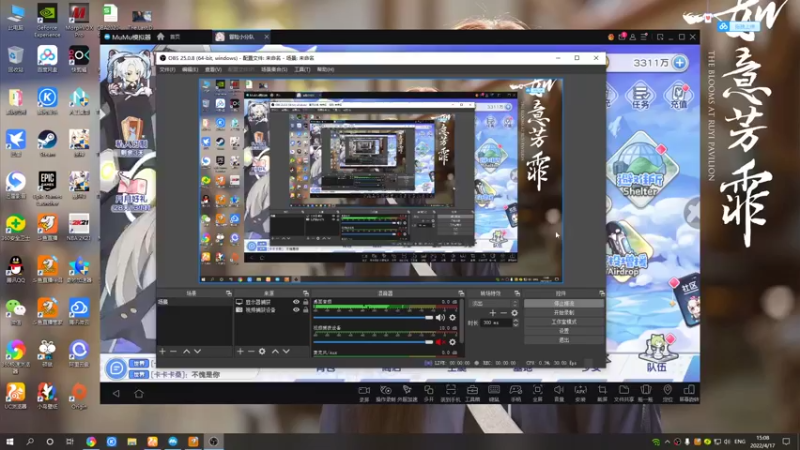The width and height of the screenshot is (800, 450).
Task: Click Exit button in OBS controls
Action: click(x=564, y=340)
